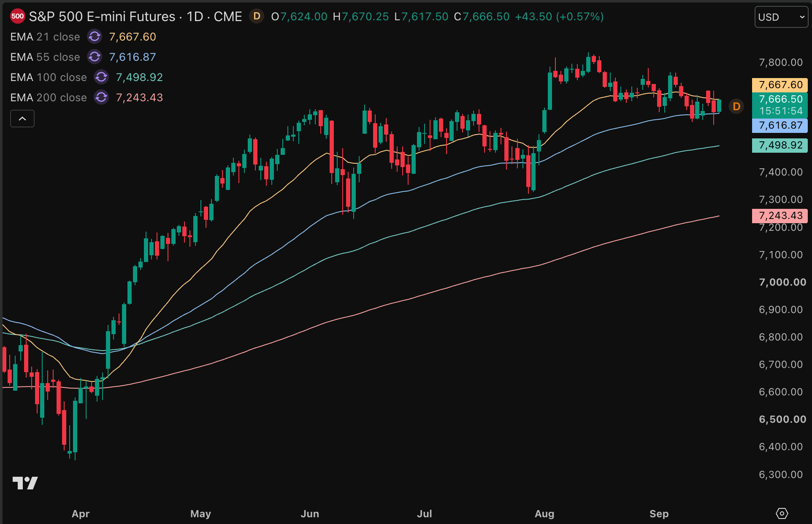Click the EMA 55 value 7,616.87 in the legend
This screenshot has height=524, width=812.
(133, 57)
